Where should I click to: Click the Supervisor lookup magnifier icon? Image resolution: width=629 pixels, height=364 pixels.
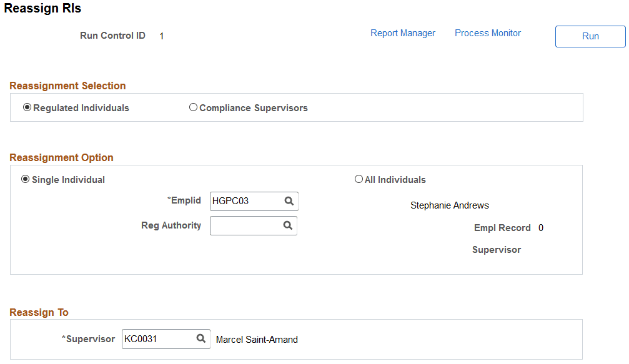pyautogui.click(x=201, y=339)
